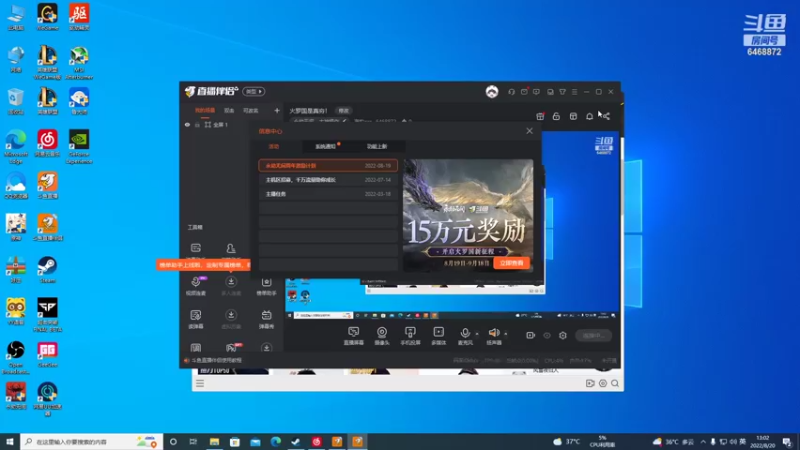
Task: Open 视频连麦 tool in toolbox
Action: click(196, 286)
